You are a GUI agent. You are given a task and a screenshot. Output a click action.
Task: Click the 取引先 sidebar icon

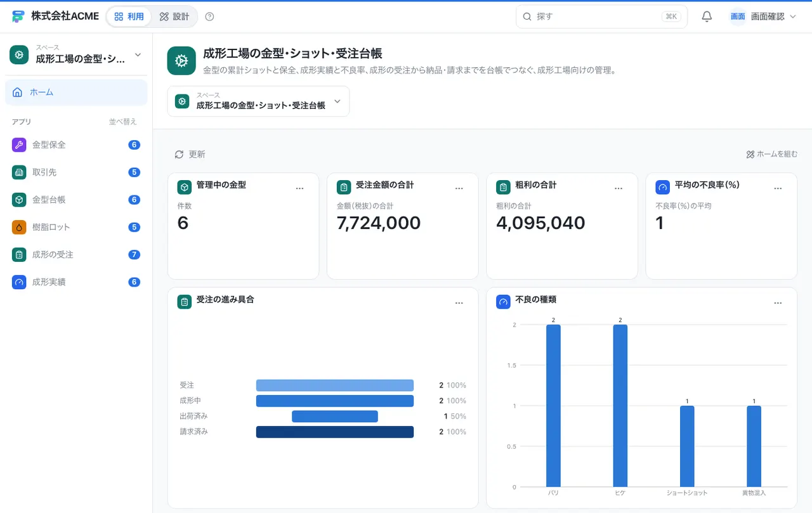19,172
